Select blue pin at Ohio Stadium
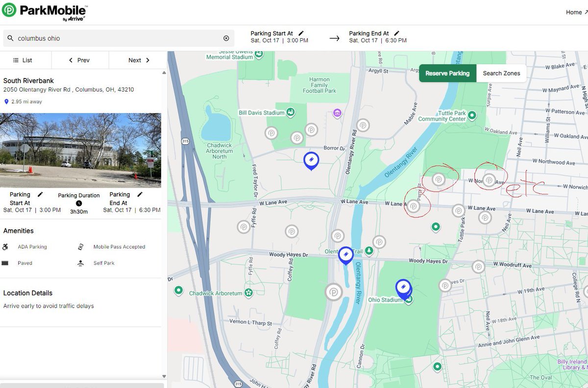This screenshot has height=388, width=588. [403, 288]
